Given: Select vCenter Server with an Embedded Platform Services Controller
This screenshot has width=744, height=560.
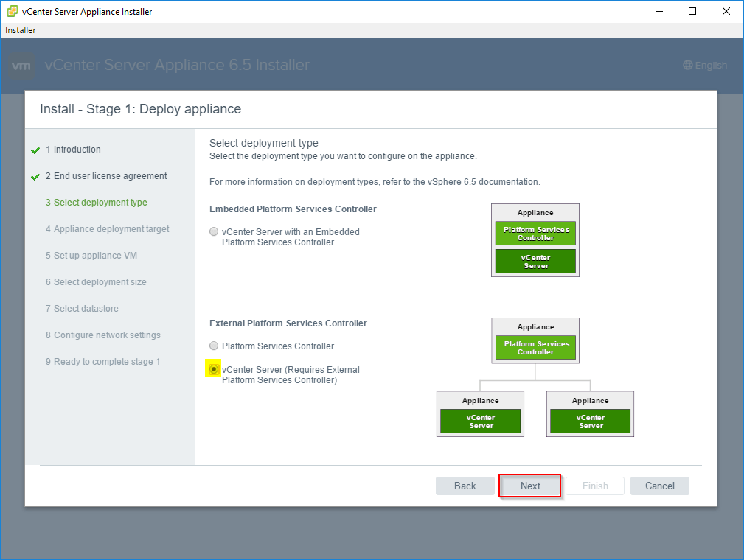Looking at the screenshot, I should coord(213,231).
